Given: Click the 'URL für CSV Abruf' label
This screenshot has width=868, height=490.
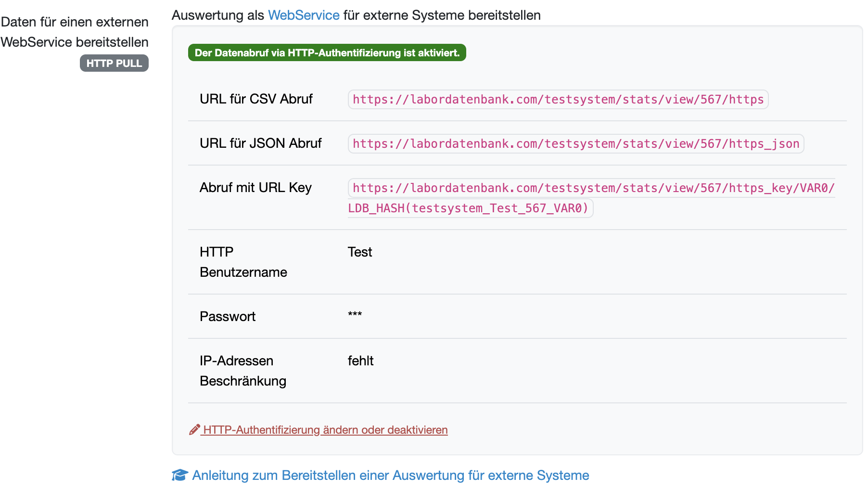Looking at the screenshot, I should click(256, 99).
